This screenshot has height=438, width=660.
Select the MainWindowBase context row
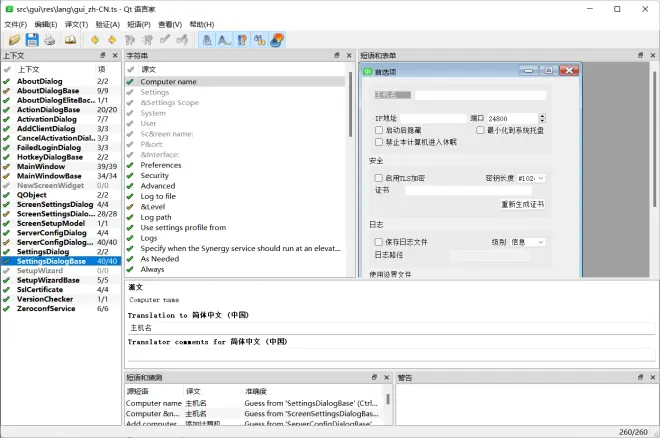tap(61, 176)
